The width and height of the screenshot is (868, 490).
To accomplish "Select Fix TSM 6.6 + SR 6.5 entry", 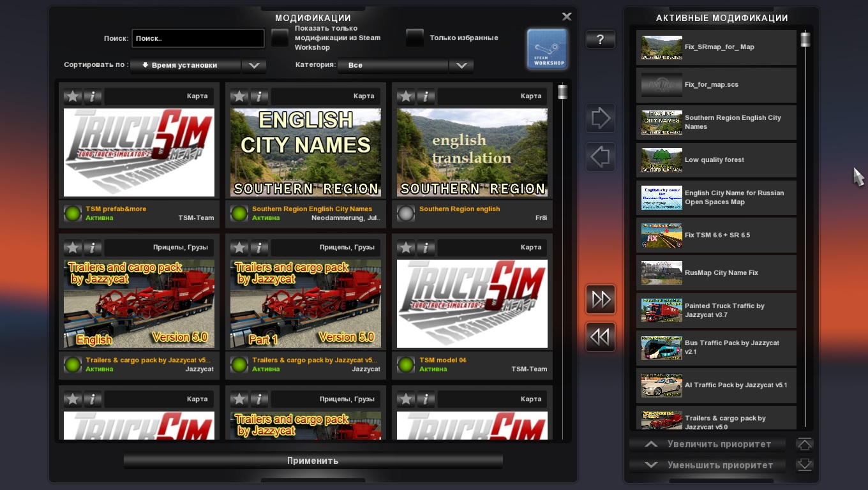I will point(716,235).
